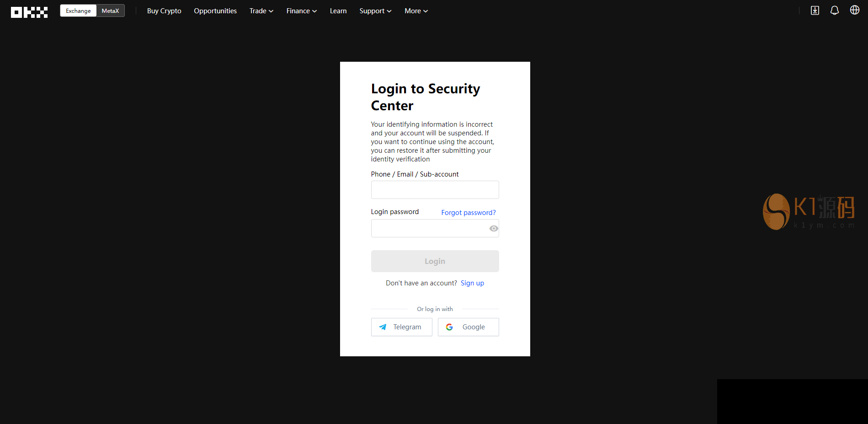Open the Opportunities menu item
868x424 pixels.
point(215,11)
